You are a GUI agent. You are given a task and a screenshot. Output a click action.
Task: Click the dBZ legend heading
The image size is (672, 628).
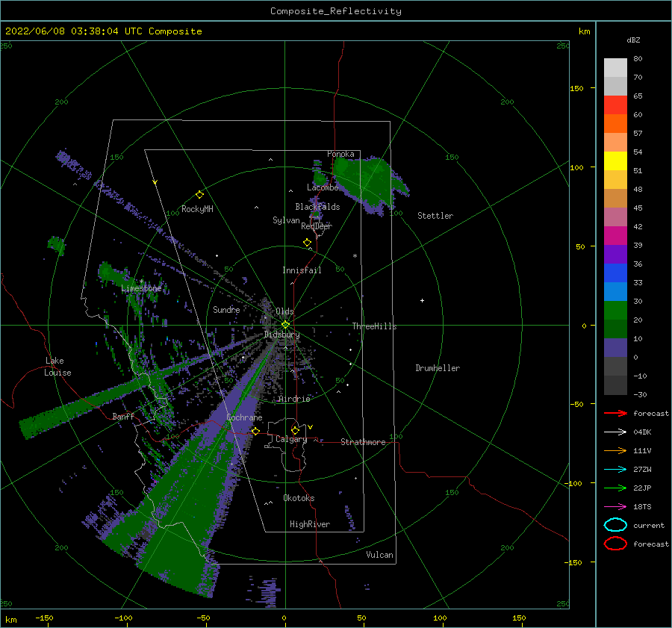click(633, 40)
